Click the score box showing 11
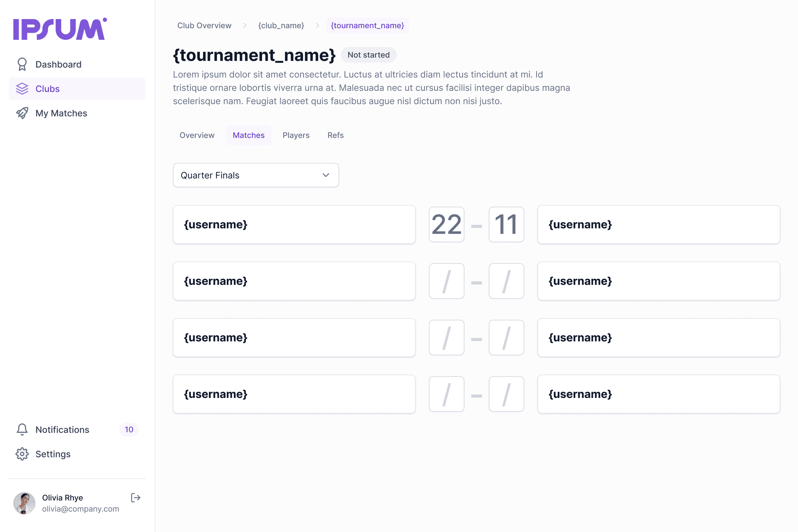The width and height of the screenshot is (798, 532). point(506,224)
